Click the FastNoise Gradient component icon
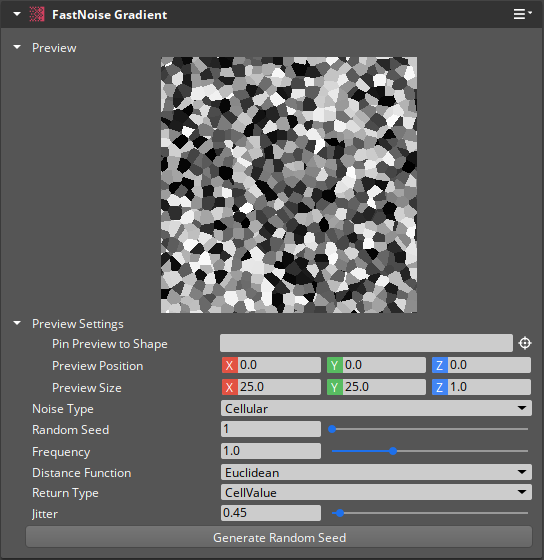 (x=37, y=15)
